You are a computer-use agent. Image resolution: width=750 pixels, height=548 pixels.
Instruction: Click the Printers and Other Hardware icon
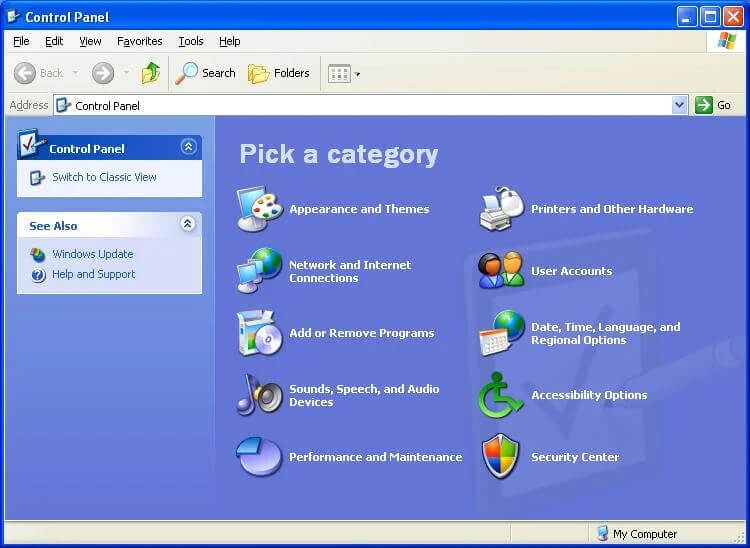click(x=502, y=209)
